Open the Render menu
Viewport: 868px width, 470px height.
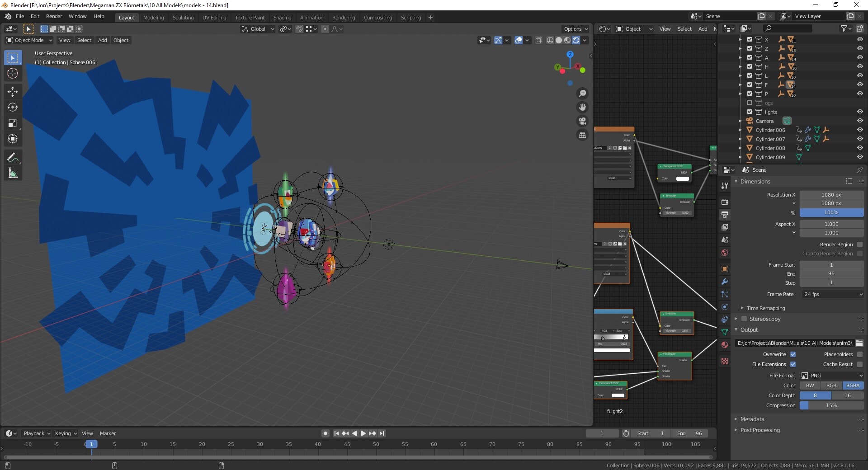click(54, 16)
